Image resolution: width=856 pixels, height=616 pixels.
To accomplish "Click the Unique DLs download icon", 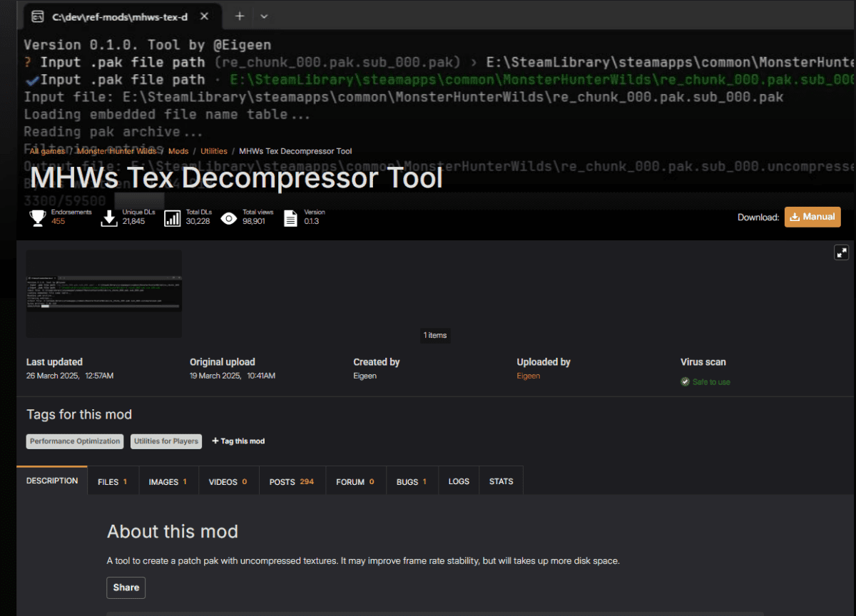I will [108, 218].
